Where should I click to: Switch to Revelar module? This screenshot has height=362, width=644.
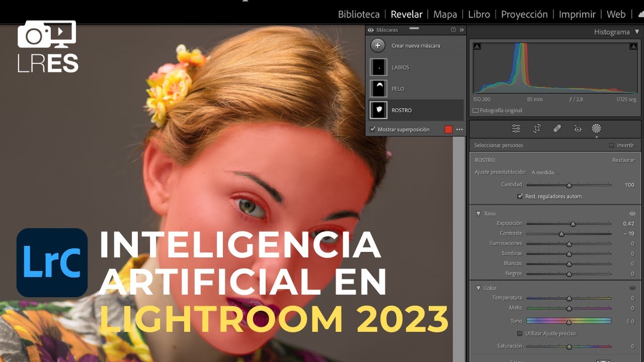pyautogui.click(x=407, y=15)
